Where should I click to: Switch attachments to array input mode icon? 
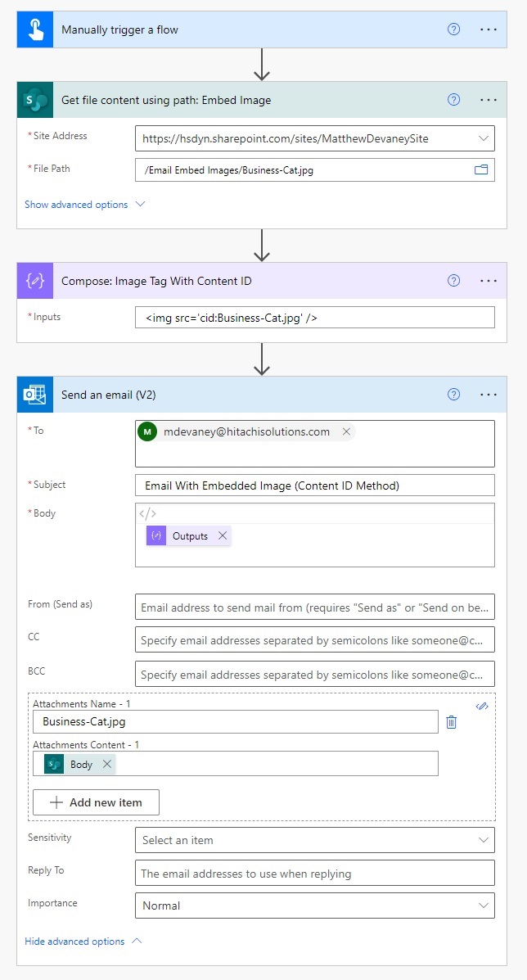click(x=481, y=706)
